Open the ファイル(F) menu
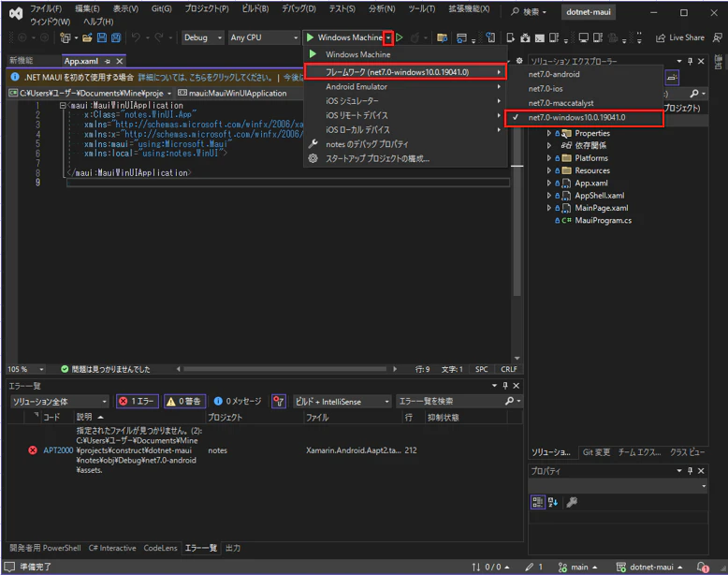This screenshot has width=728, height=575. click(46, 8)
